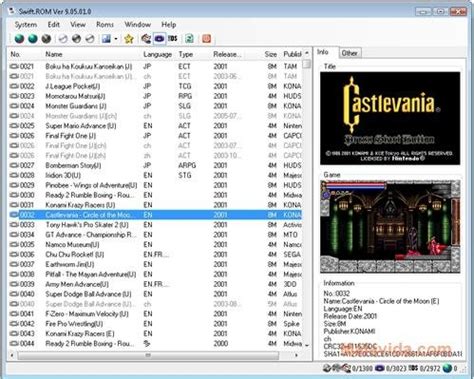Click the blue view mode toolbar icon
Screen dimensions: 474x379
click(x=106, y=39)
